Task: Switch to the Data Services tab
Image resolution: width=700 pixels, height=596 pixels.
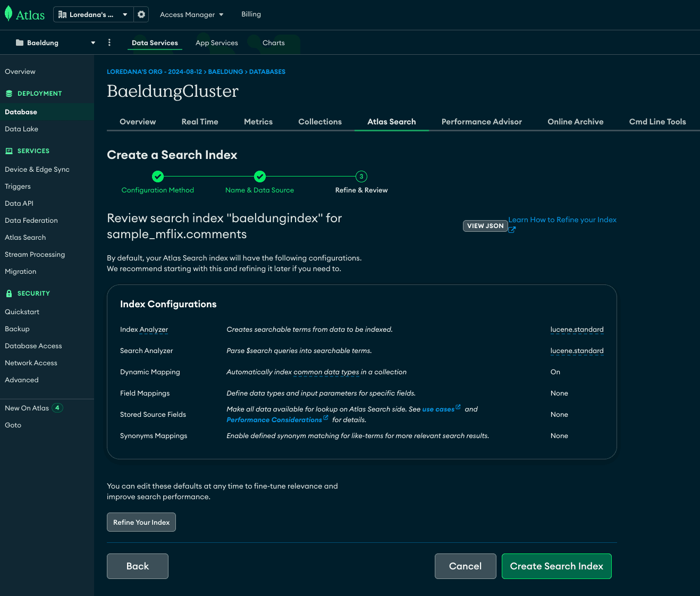Action: [x=155, y=43]
